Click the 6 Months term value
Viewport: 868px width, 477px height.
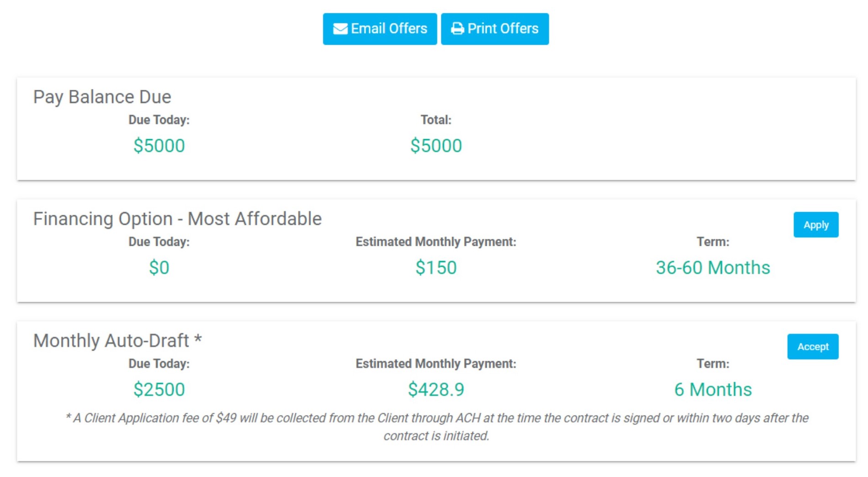point(713,389)
